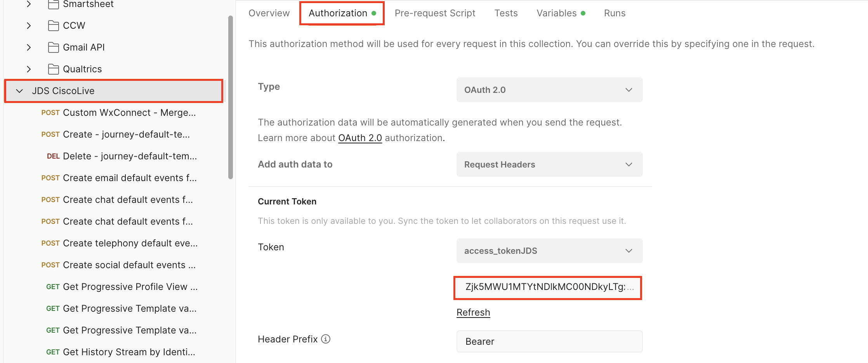
Task: Click the Qualtrics folder icon
Action: (54, 69)
